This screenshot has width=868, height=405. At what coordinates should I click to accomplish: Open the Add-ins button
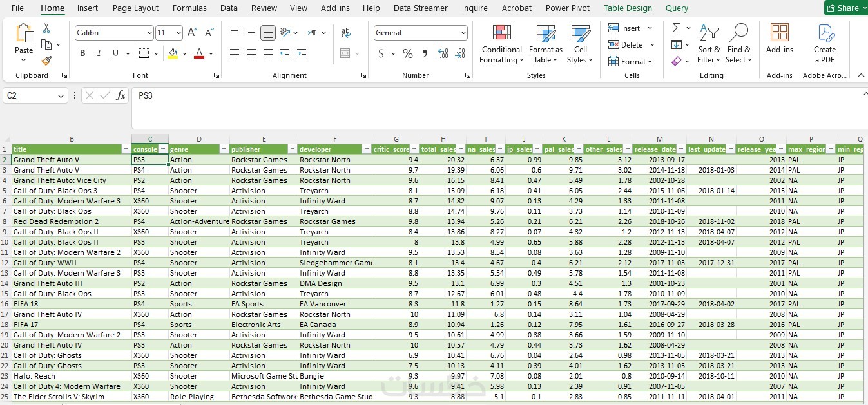coord(780,39)
